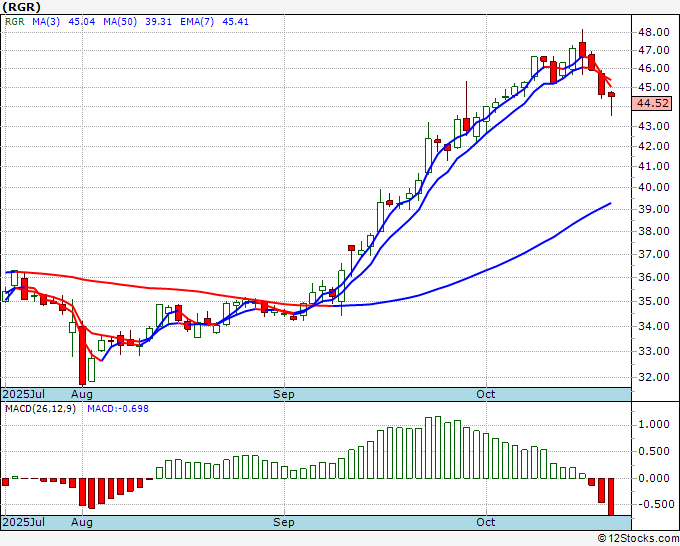Click the 41.00 price axis label
The height and width of the screenshot is (546, 680).
pyautogui.click(x=654, y=167)
